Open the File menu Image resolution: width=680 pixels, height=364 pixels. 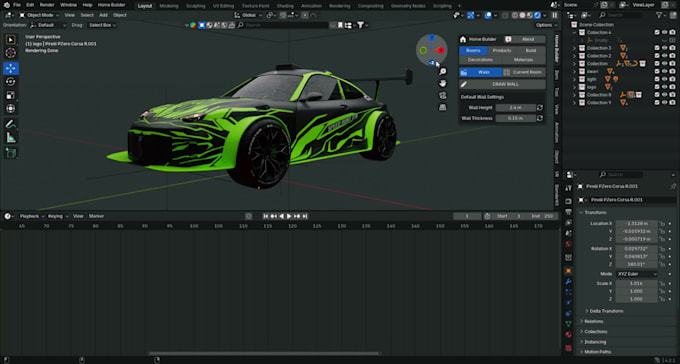tap(16, 5)
